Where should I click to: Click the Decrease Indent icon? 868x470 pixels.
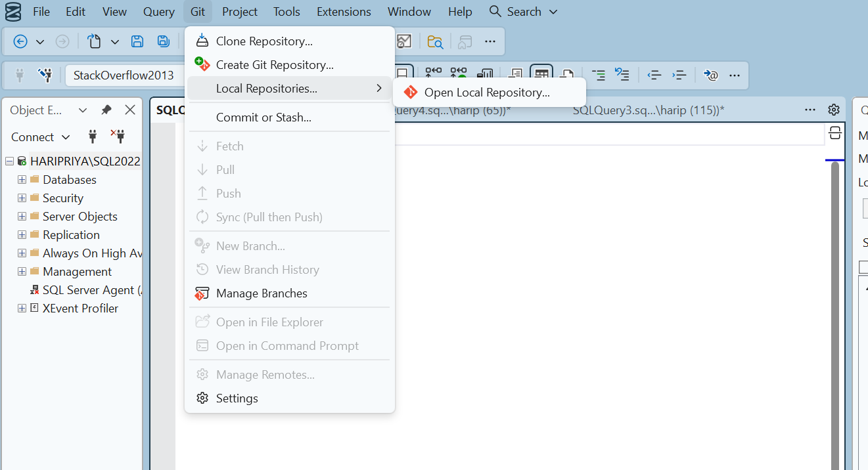click(x=654, y=75)
